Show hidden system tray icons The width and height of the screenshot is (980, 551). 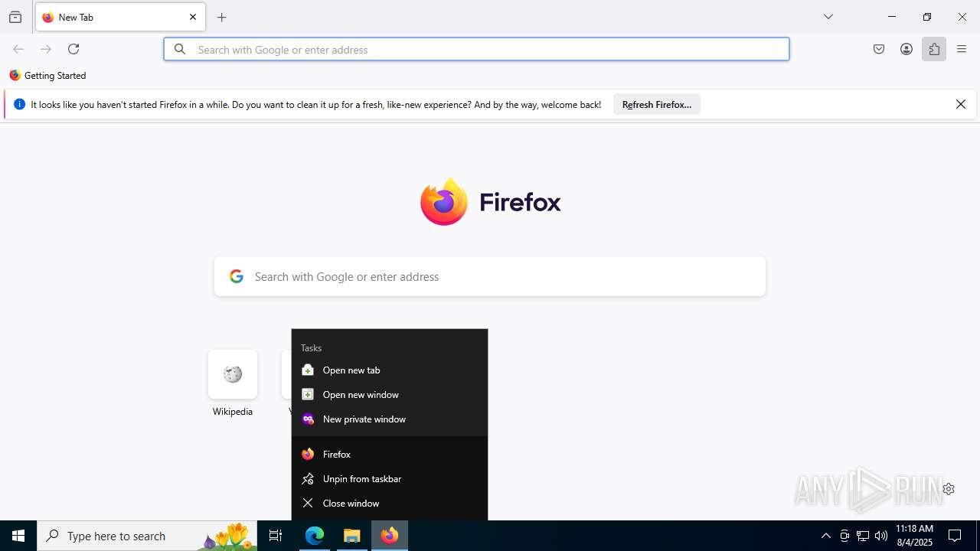tap(825, 536)
